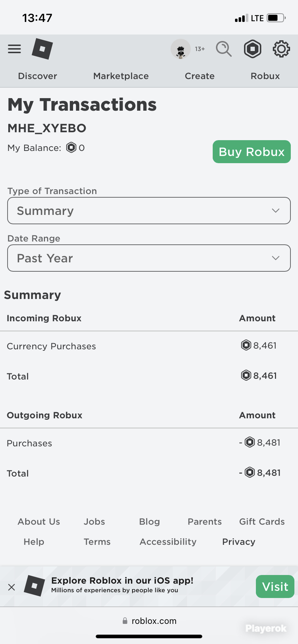This screenshot has height=644, width=298.
Task: Click the green Visit button
Action: [275, 586]
